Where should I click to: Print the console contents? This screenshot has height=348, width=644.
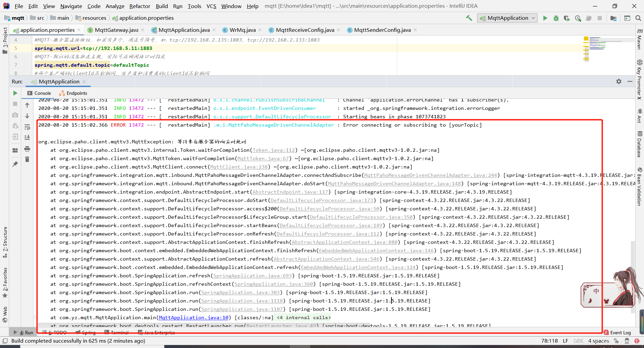click(x=27, y=149)
